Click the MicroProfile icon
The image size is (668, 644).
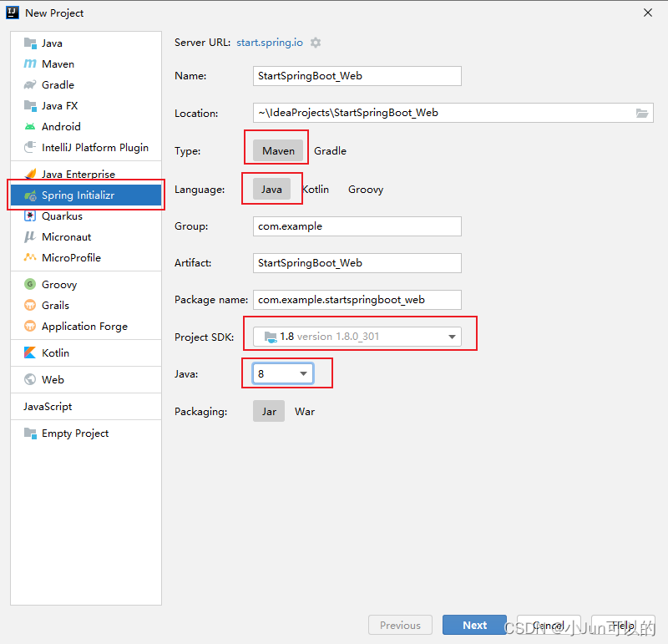30,257
